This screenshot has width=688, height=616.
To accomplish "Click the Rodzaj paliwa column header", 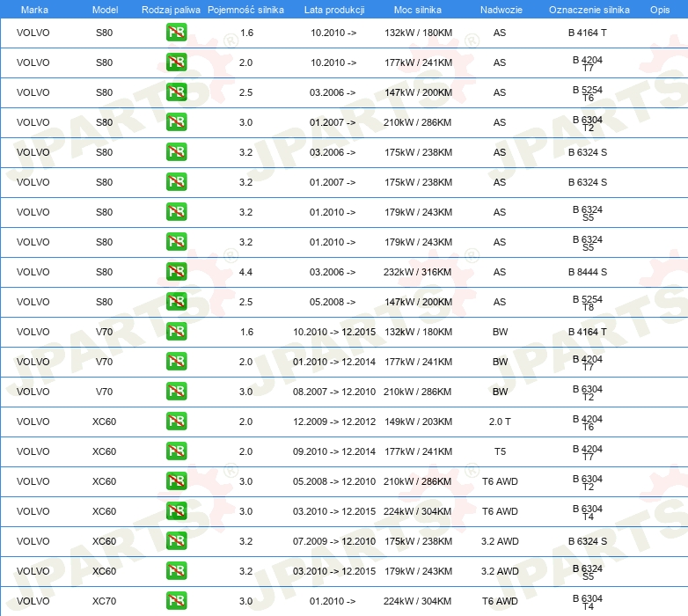I will click(x=171, y=9).
